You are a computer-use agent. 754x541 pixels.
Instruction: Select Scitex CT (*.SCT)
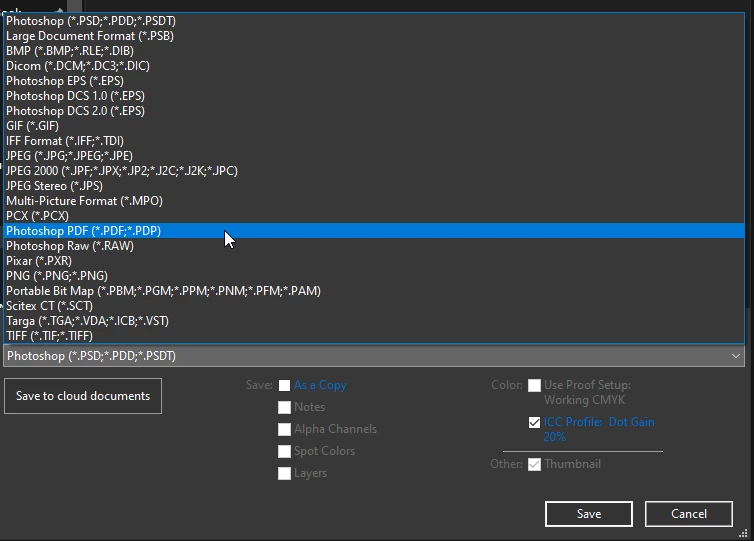(374, 306)
